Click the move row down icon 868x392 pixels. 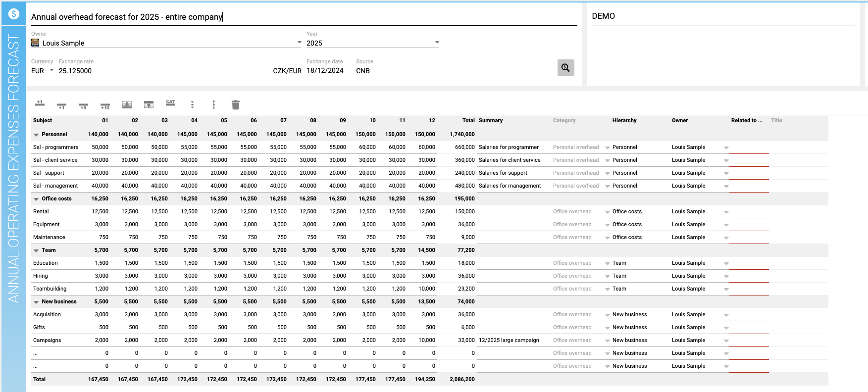pos(149,104)
